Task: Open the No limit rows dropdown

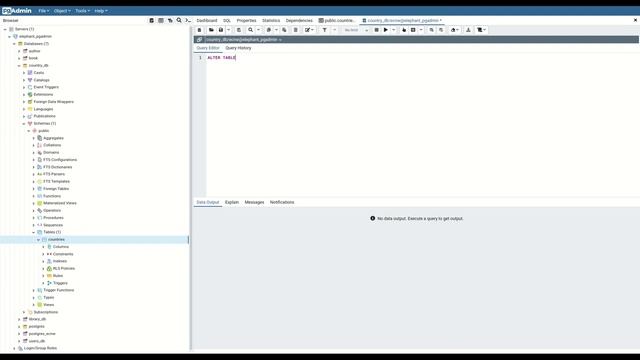Action: pos(356,30)
